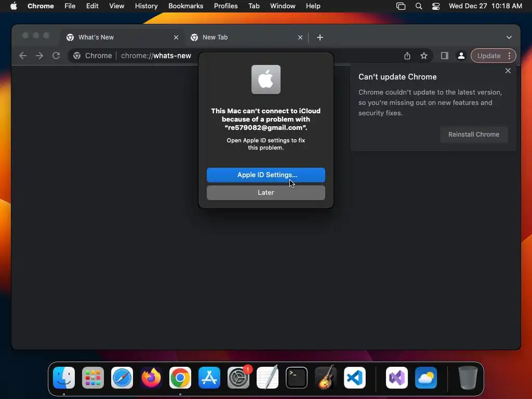Image resolution: width=532 pixels, height=399 pixels.
Task: Open the Window menu
Action: [x=283, y=6]
